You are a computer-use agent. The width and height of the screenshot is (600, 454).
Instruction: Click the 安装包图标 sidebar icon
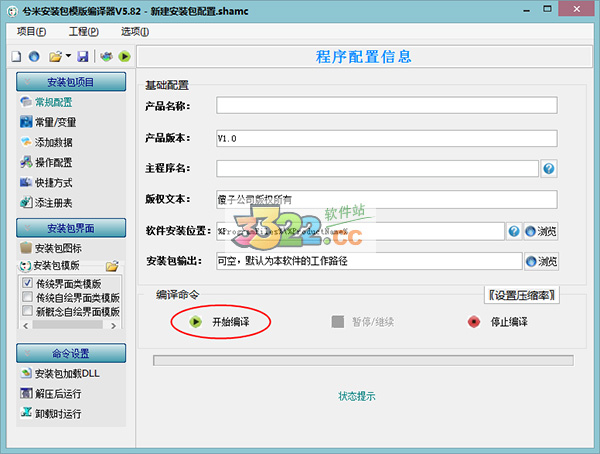[x=26, y=248]
